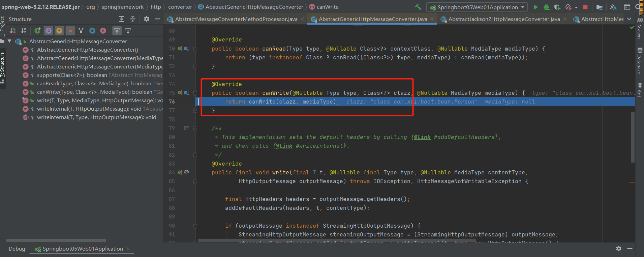Click converter in the breadcrumb path
The height and width of the screenshot is (257, 644).
180,7
